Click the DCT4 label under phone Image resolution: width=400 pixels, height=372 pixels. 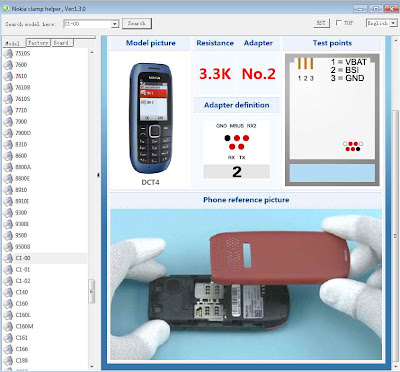150,182
